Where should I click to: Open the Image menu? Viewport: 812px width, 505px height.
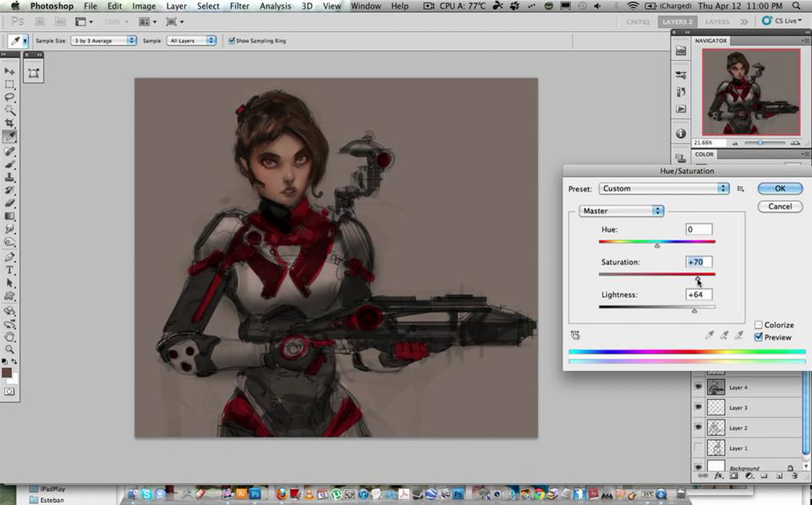[x=144, y=6]
